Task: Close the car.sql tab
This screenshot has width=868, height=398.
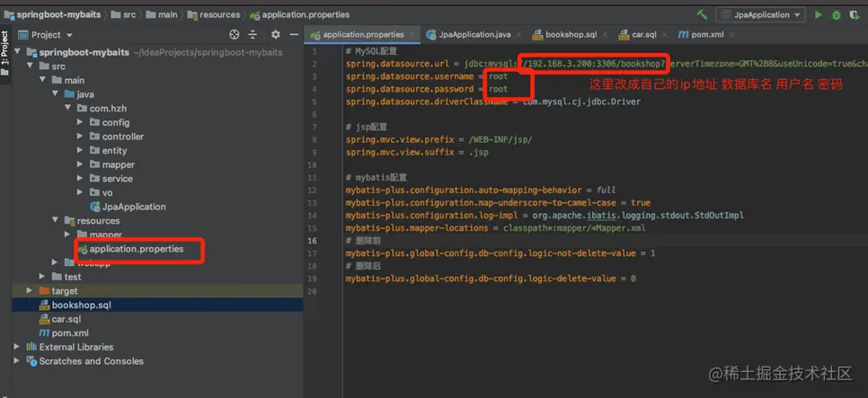Action: coord(664,35)
